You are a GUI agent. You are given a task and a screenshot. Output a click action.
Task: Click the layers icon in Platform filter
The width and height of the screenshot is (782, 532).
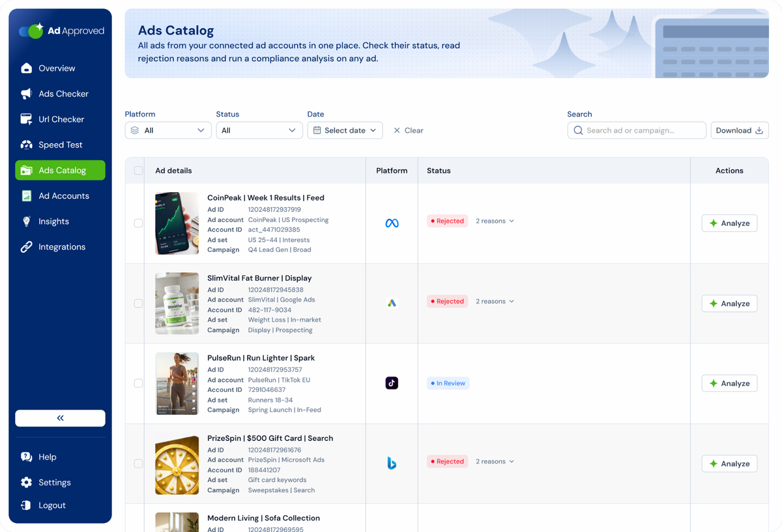click(x=135, y=130)
